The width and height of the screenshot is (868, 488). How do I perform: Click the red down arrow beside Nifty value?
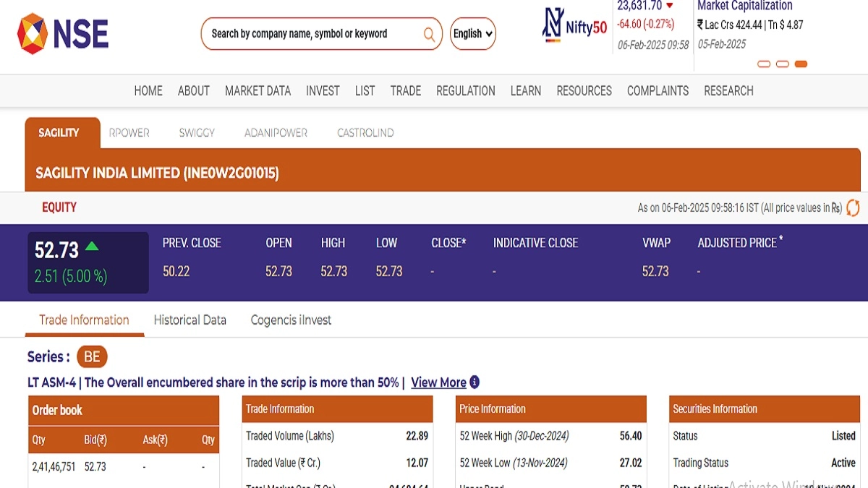669,6
